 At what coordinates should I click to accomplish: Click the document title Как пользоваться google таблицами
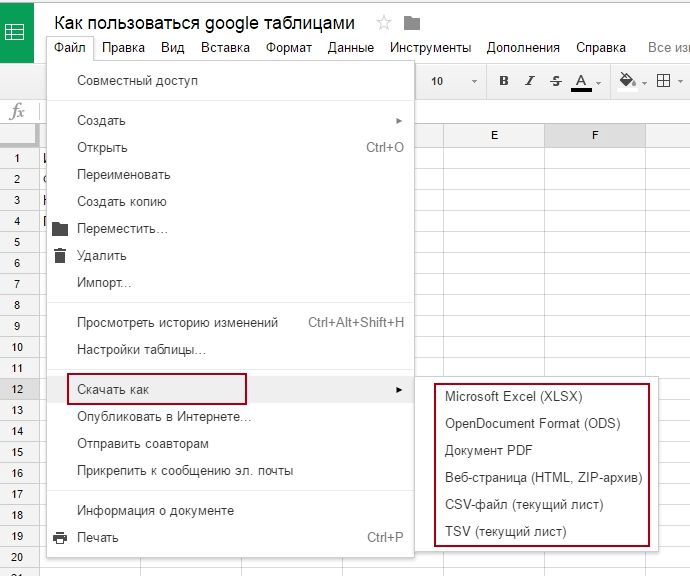click(x=204, y=23)
